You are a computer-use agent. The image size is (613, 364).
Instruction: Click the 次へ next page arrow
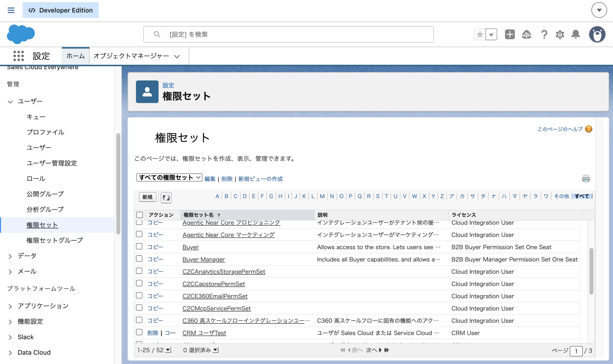pyautogui.click(x=374, y=350)
